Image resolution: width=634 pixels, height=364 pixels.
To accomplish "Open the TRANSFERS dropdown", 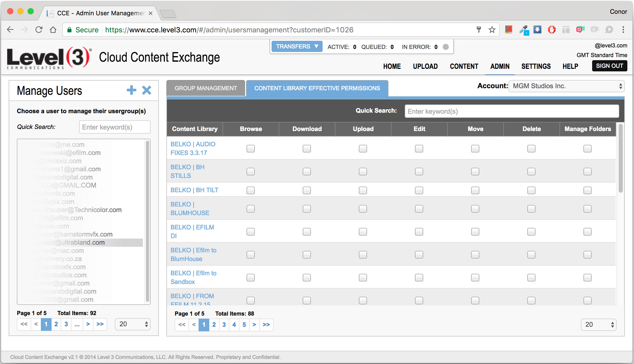I will pos(297,46).
